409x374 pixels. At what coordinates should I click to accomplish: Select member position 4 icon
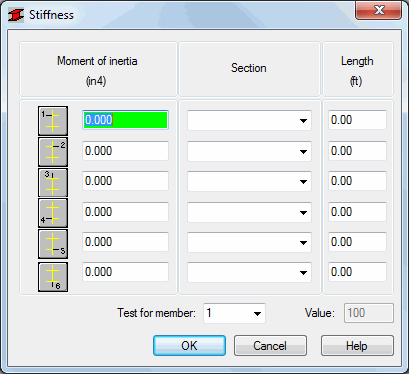coord(53,213)
